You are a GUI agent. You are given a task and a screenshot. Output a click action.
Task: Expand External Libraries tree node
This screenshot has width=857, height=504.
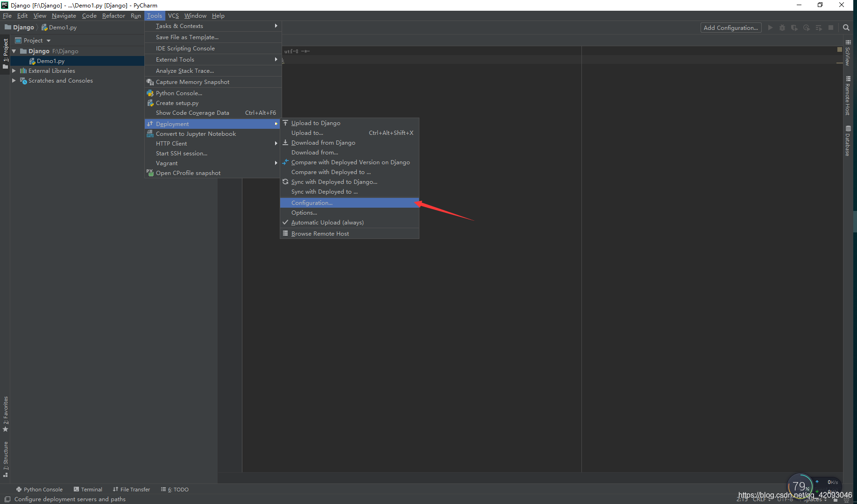coord(14,71)
